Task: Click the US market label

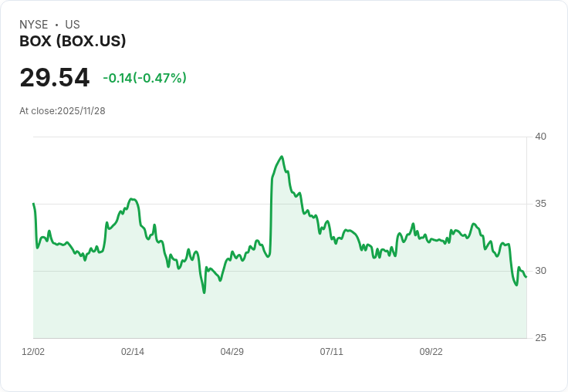Action: point(73,25)
